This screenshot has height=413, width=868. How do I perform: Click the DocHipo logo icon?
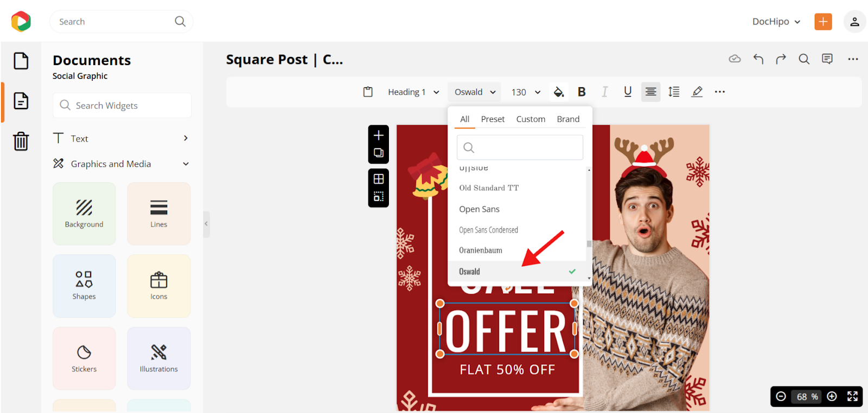click(21, 22)
